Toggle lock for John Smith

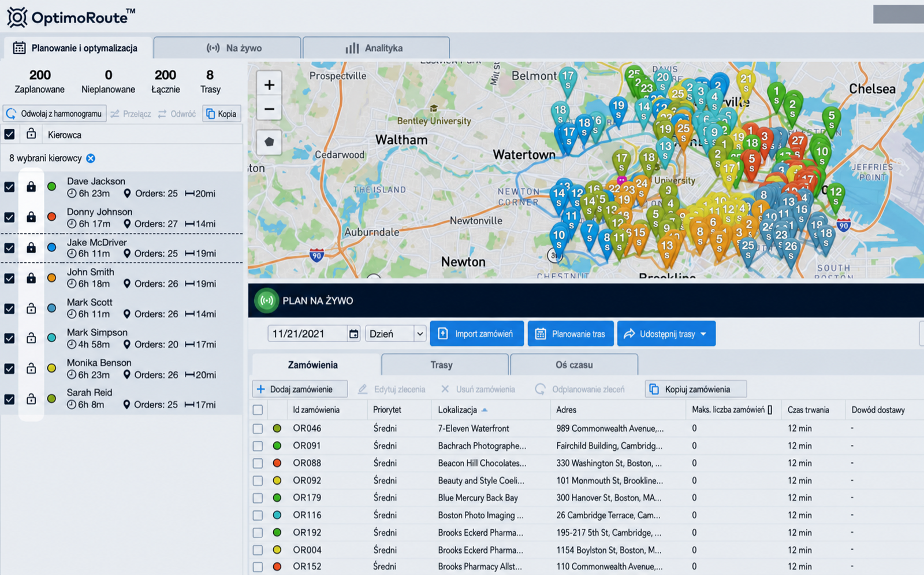(x=31, y=278)
